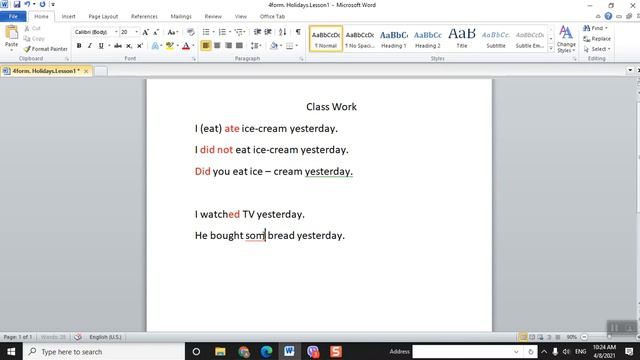Viewport: 640px width, 360px height.
Task: Open Change Styles options
Action: coord(566,39)
